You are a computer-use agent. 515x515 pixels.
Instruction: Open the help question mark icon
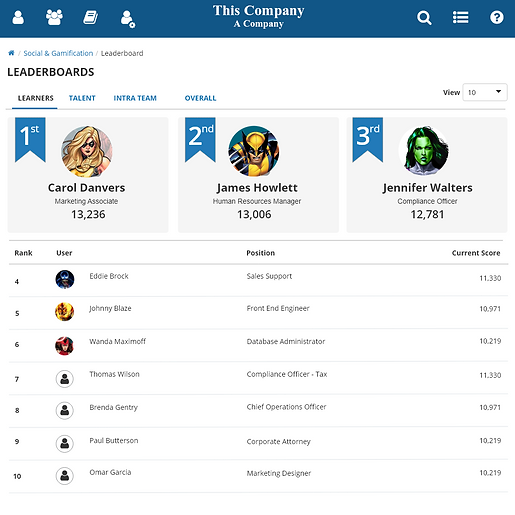(x=497, y=17)
